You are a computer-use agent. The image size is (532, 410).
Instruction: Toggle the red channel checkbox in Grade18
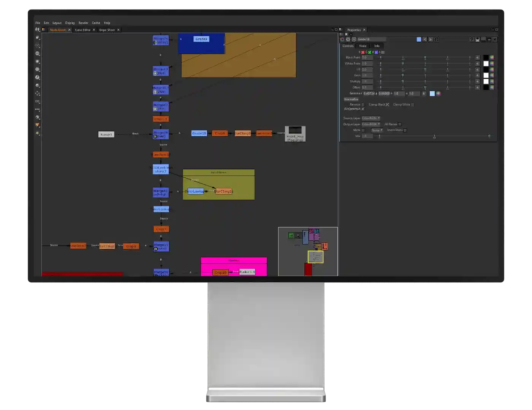363,52
